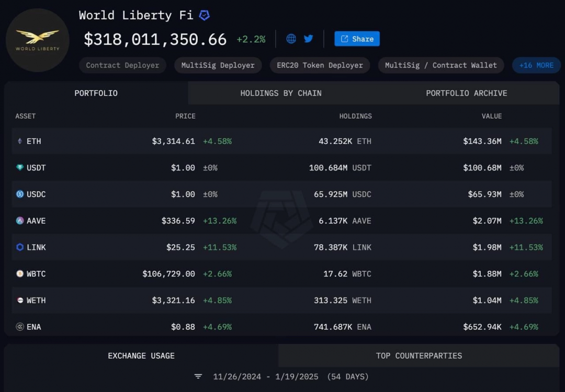Click the ERC20 Token Deployer tag
The height and width of the screenshot is (392, 565).
pyautogui.click(x=320, y=65)
